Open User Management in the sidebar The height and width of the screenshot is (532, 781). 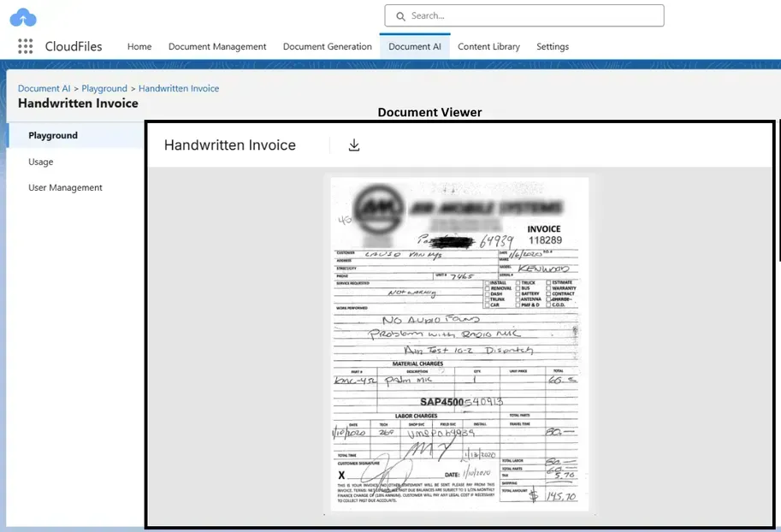tap(65, 187)
